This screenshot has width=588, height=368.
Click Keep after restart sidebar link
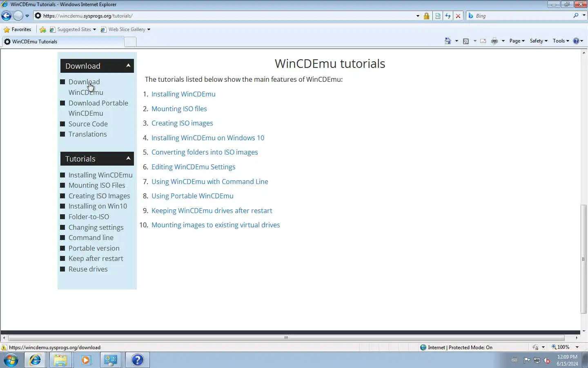(96, 258)
